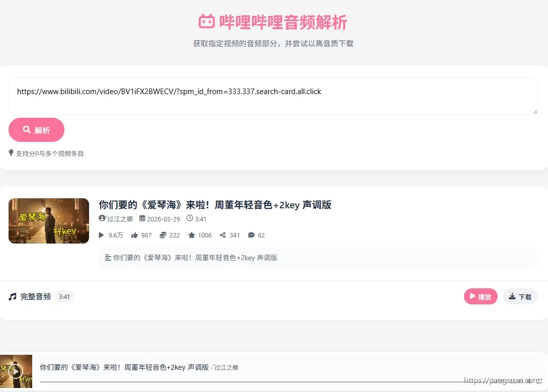
Task: Click the thumbs-up like icon showing 987
Action: 134,235
